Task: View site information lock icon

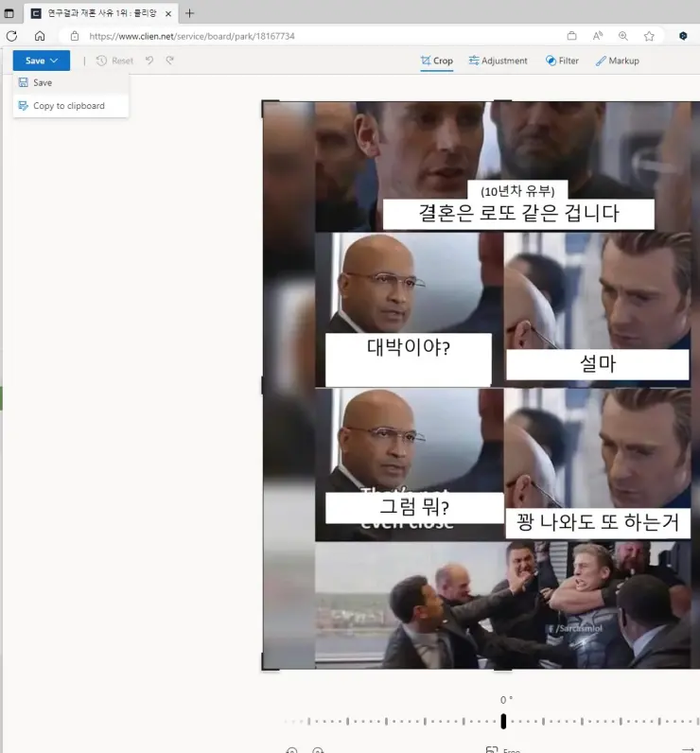Action: tap(75, 36)
